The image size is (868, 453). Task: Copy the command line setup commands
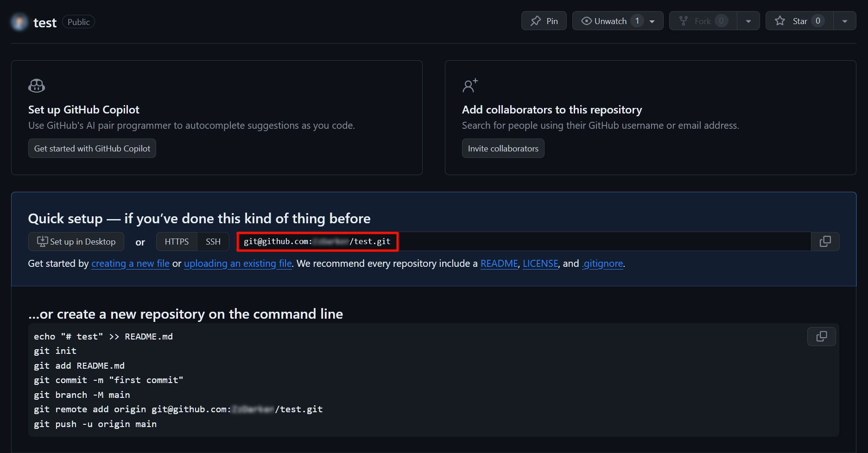coord(822,336)
